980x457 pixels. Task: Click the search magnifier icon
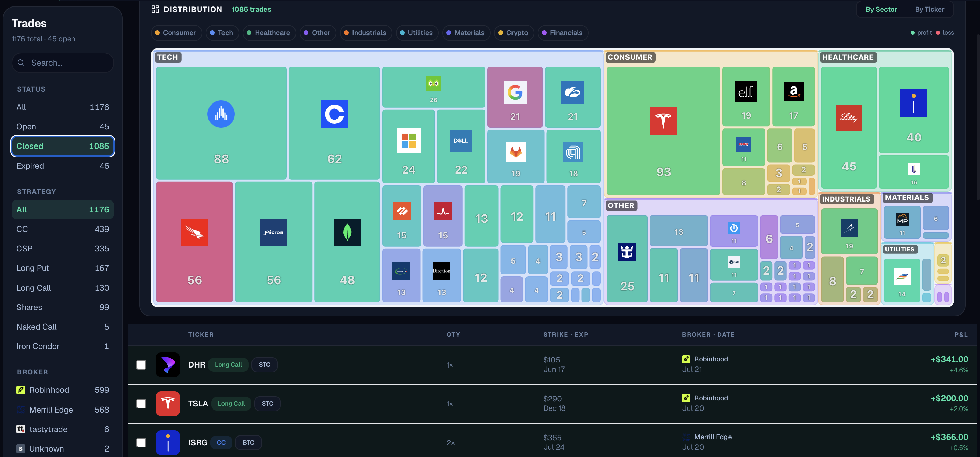(x=21, y=63)
